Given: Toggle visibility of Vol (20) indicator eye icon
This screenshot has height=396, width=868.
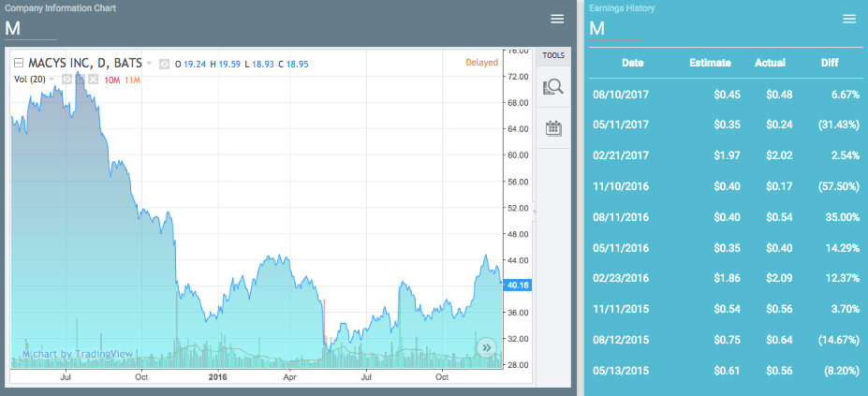Looking at the screenshot, I should (x=66, y=80).
